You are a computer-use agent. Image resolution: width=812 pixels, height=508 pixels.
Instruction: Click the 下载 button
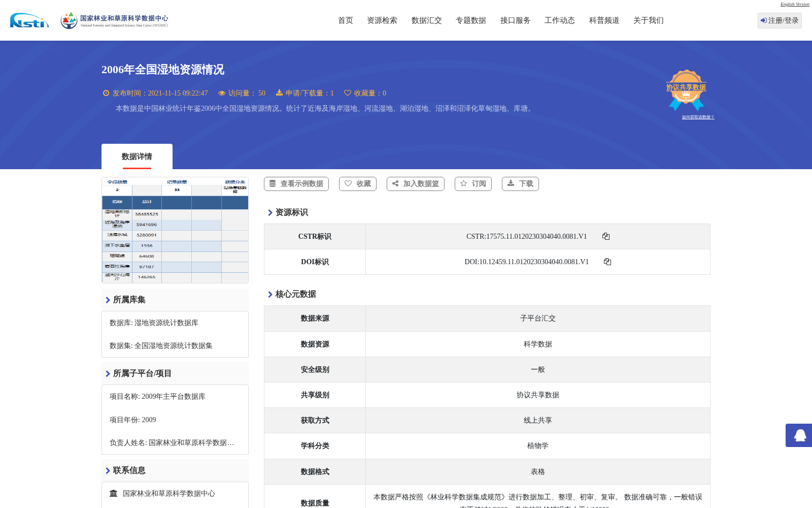click(520, 184)
